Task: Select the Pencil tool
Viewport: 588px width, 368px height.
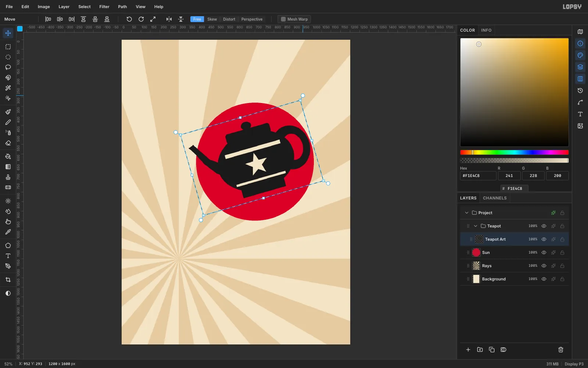Action: (8, 122)
